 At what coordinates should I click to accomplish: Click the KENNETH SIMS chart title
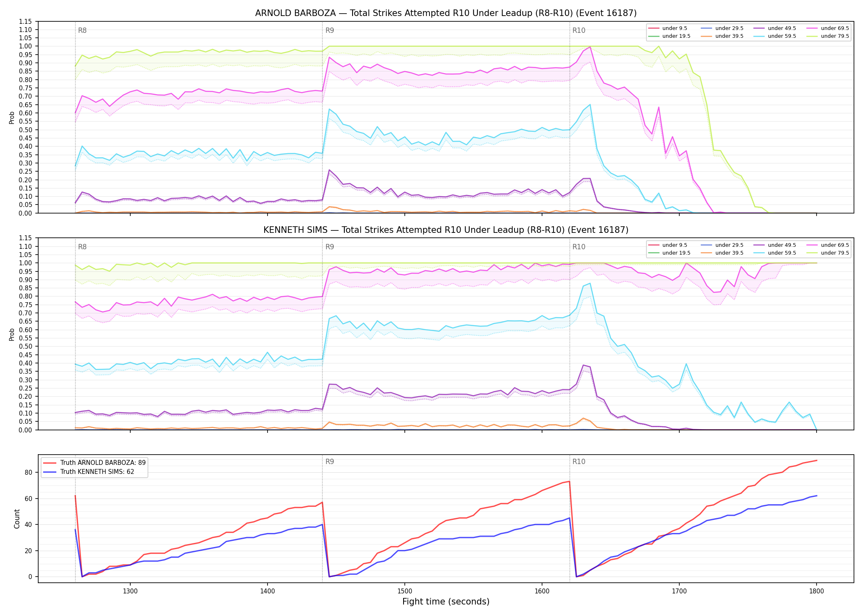446,230
